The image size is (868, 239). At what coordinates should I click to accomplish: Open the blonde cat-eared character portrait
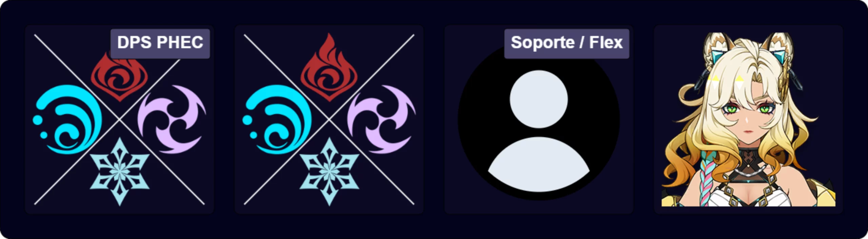click(748, 119)
